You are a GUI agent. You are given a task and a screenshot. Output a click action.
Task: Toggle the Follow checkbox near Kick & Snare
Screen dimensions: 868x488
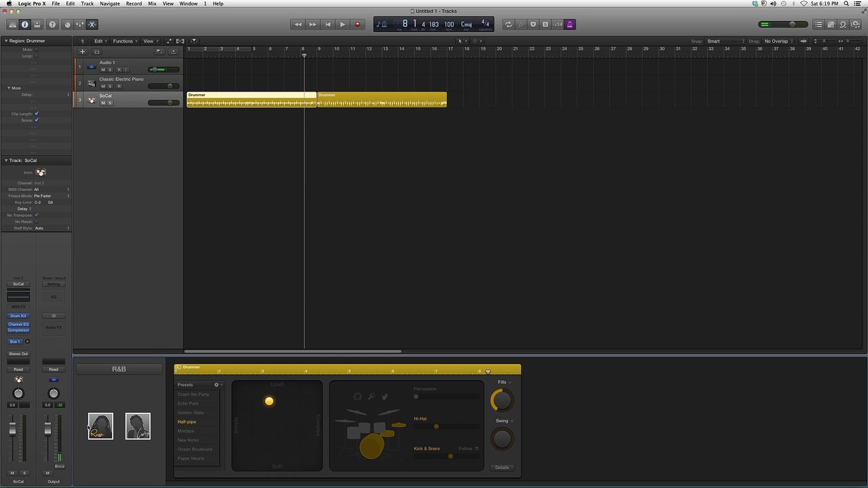pos(477,449)
